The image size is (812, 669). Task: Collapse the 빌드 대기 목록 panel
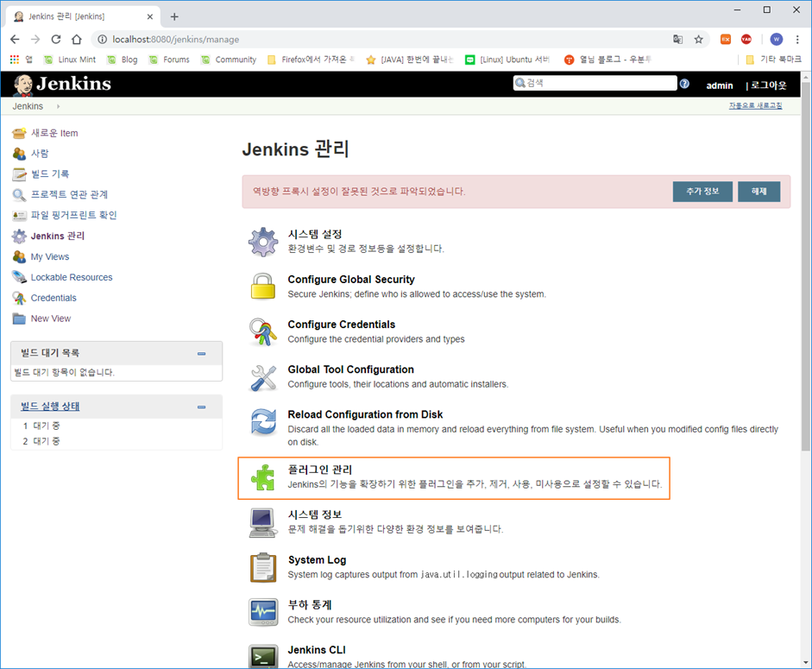[x=201, y=353]
